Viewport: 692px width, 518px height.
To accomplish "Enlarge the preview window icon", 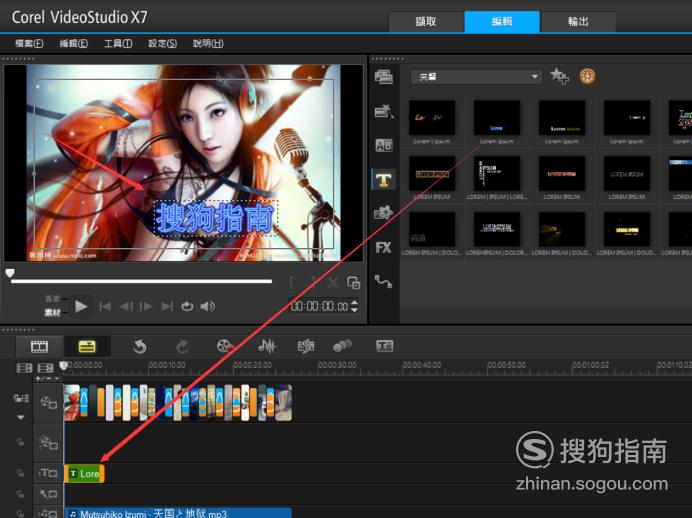I will click(354, 283).
